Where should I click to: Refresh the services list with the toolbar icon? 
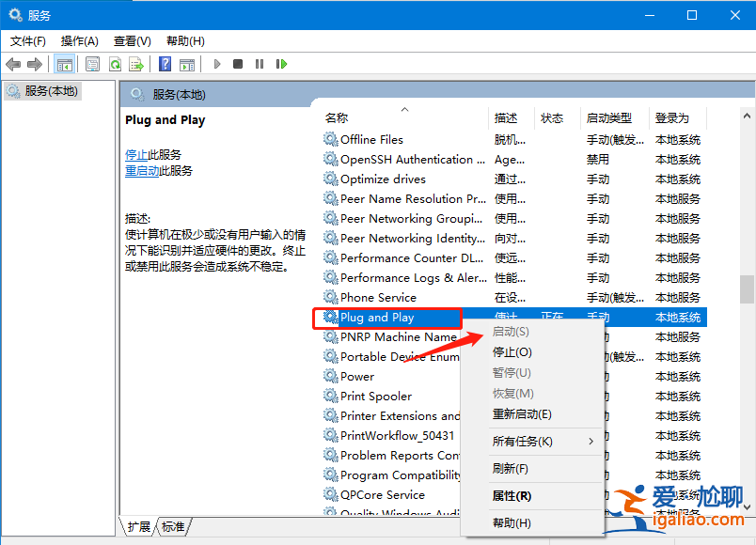[114, 64]
